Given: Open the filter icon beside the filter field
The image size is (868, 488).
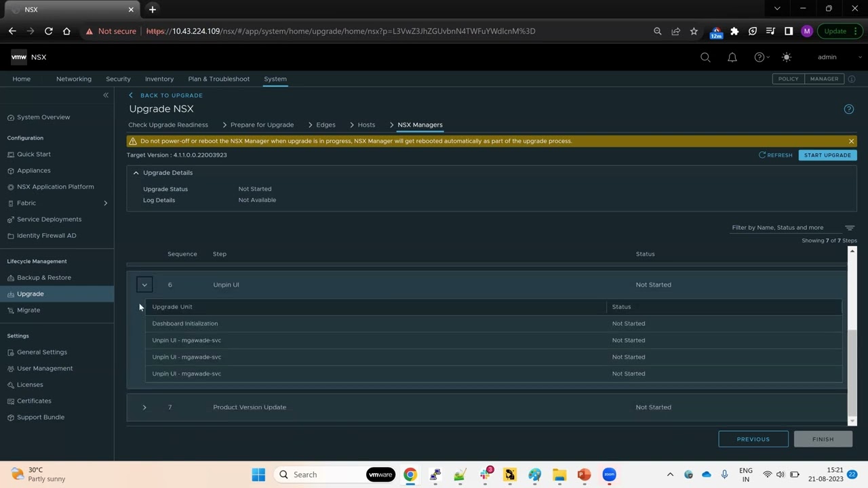Looking at the screenshot, I should click(850, 228).
